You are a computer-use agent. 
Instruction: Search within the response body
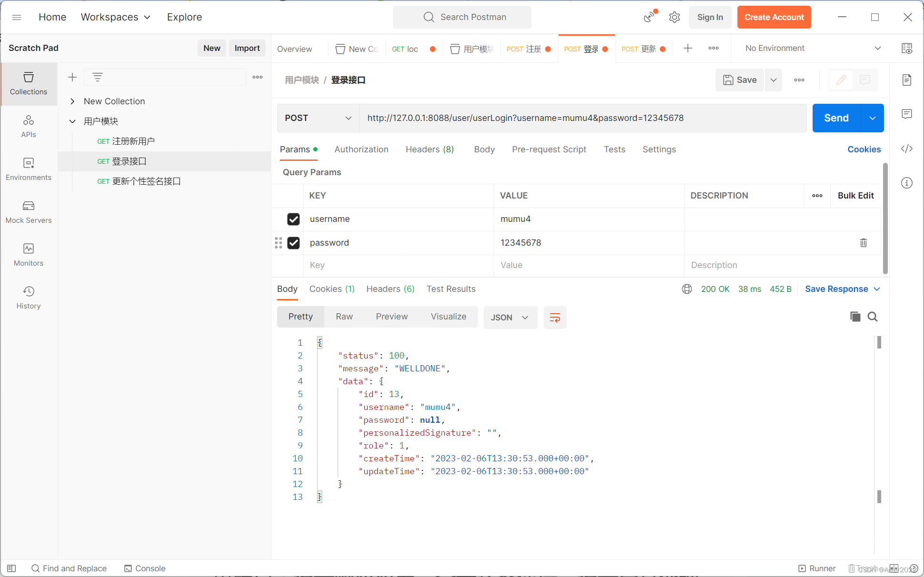(872, 317)
